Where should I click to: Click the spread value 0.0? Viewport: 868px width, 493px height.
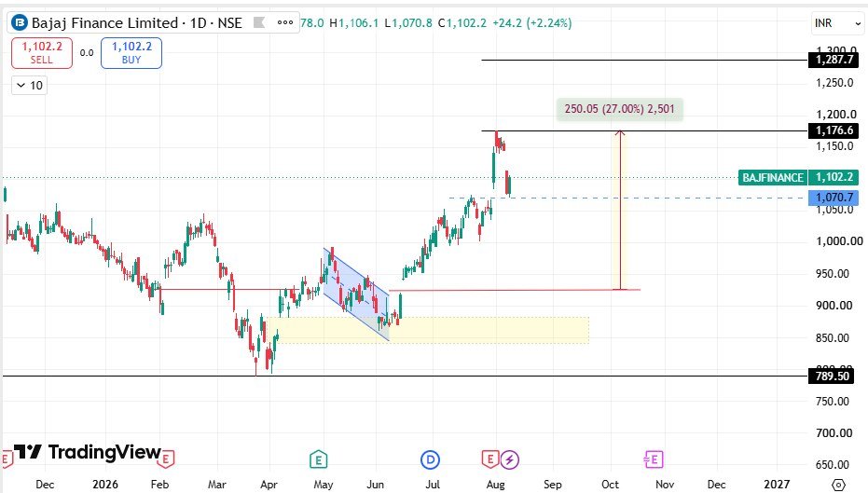point(87,53)
